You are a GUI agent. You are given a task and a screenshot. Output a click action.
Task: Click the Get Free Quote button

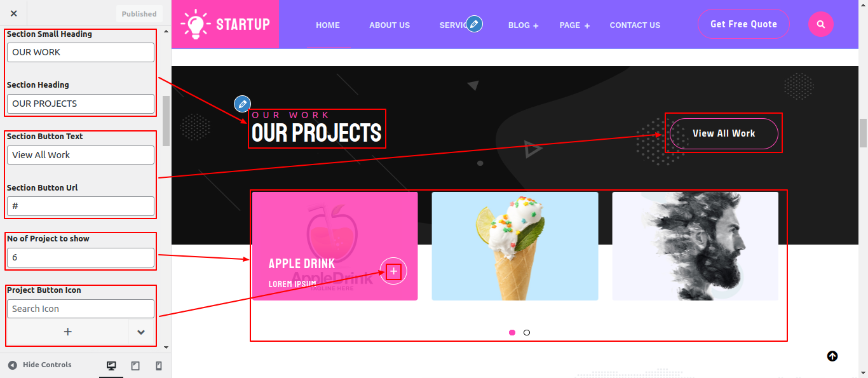tap(743, 24)
